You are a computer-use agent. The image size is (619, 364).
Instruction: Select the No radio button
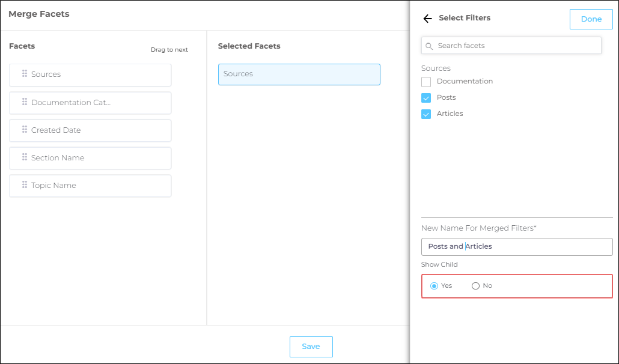(x=475, y=286)
